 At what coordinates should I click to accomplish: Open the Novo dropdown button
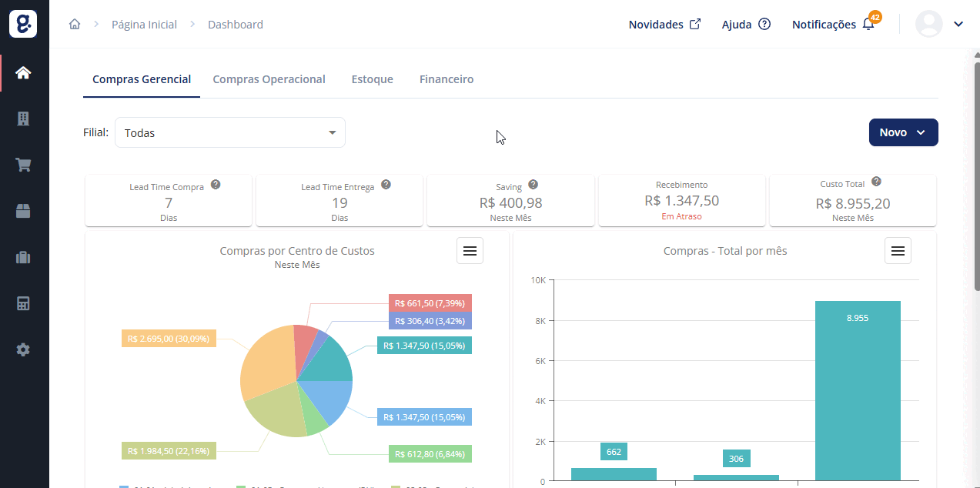[903, 132]
